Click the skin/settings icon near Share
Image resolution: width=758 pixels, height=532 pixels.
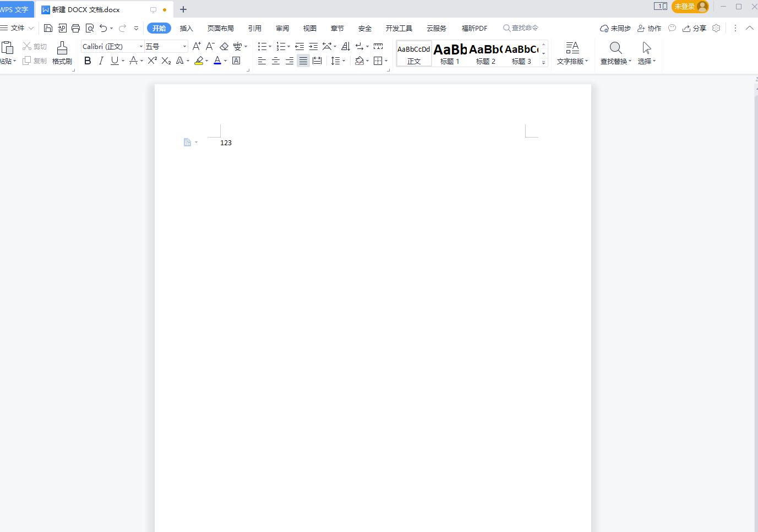click(x=716, y=28)
